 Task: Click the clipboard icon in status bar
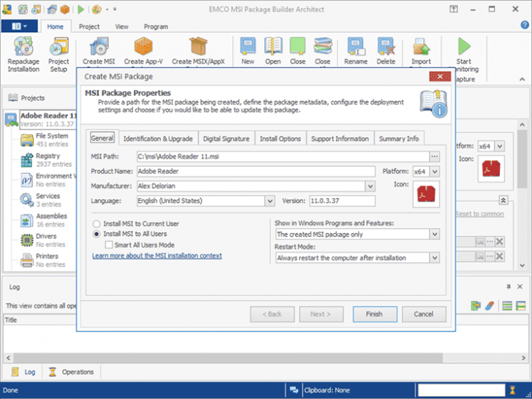(294, 389)
